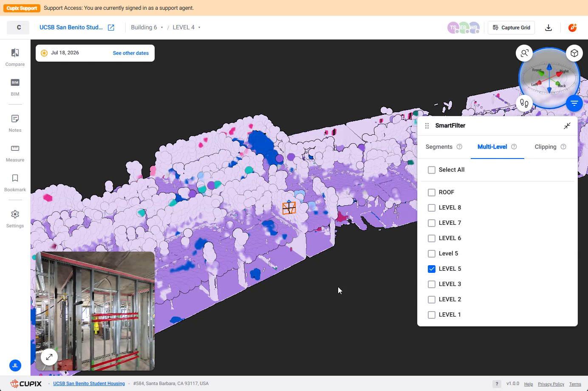
Task: Check the LEVEL 3 checkbox
Action: 432,284
